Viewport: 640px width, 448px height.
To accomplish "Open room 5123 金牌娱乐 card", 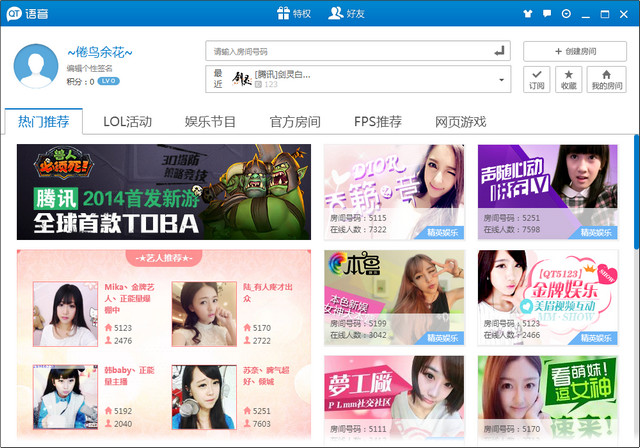I will click(x=548, y=297).
